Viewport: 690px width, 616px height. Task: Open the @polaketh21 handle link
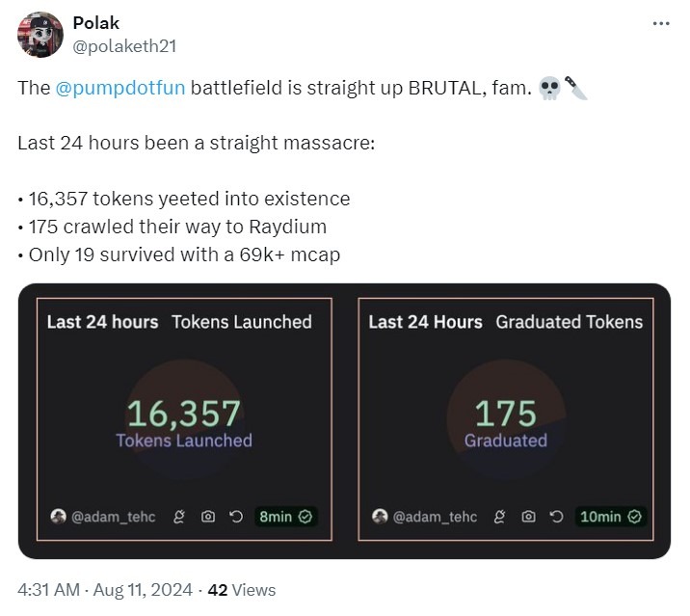coord(125,45)
